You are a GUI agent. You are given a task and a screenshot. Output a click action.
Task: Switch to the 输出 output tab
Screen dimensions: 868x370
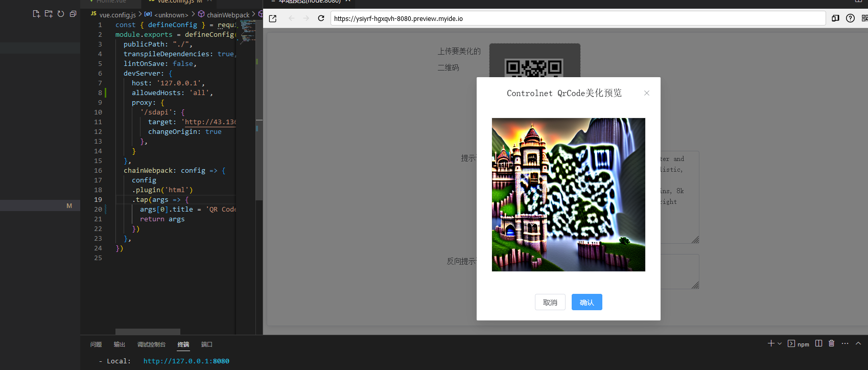click(120, 344)
